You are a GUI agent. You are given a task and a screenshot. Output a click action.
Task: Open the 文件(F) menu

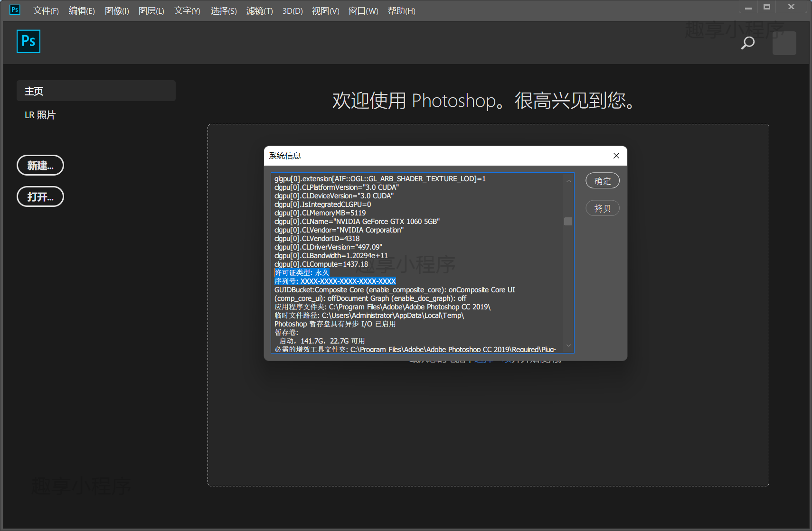point(46,11)
